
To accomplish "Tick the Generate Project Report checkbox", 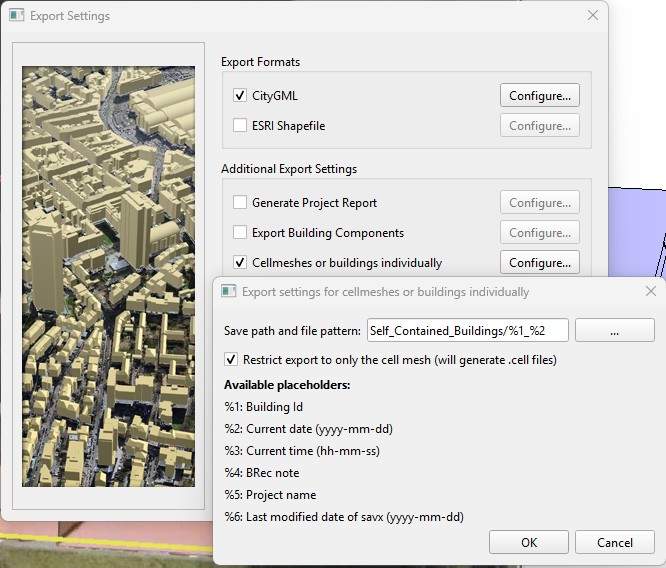I will coord(240,202).
